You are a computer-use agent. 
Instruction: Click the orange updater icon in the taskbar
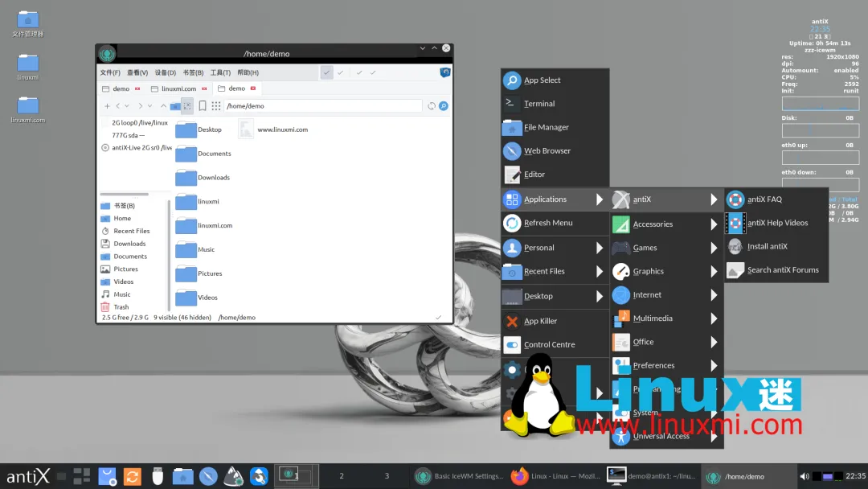click(133, 476)
